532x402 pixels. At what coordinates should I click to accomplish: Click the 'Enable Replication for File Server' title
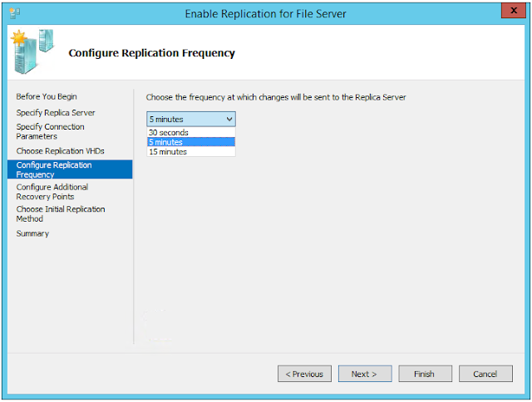coord(265,14)
